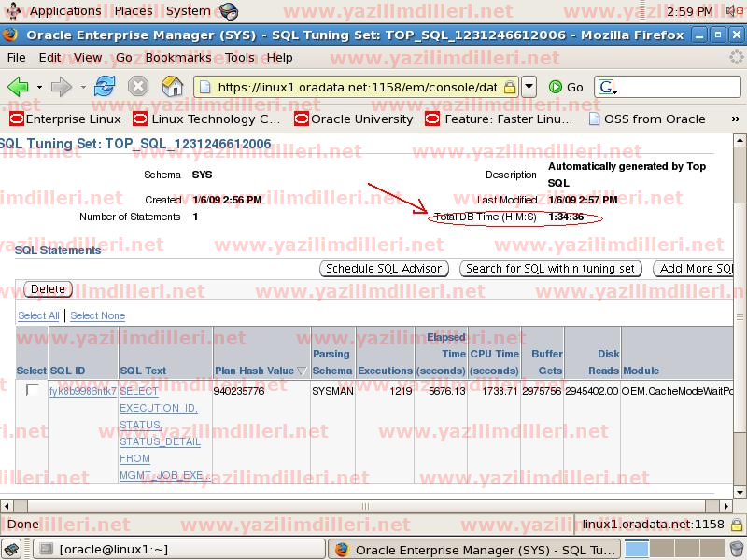Click the Oracle University bookmark icon

[302, 119]
